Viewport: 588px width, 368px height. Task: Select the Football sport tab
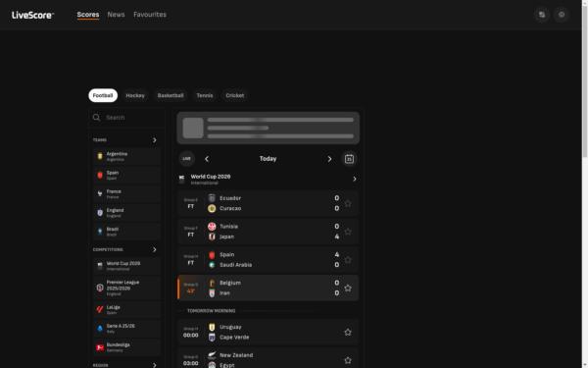click(x=103, y=95)
